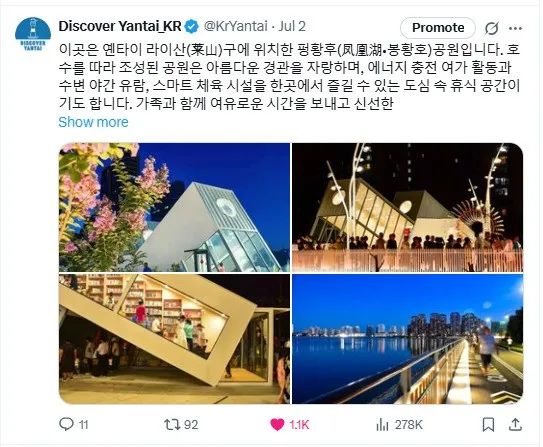This screenshot has height=447, width=543.
Task: Open the night crowd Ferris wheel photo
Action: coord(408,207)
